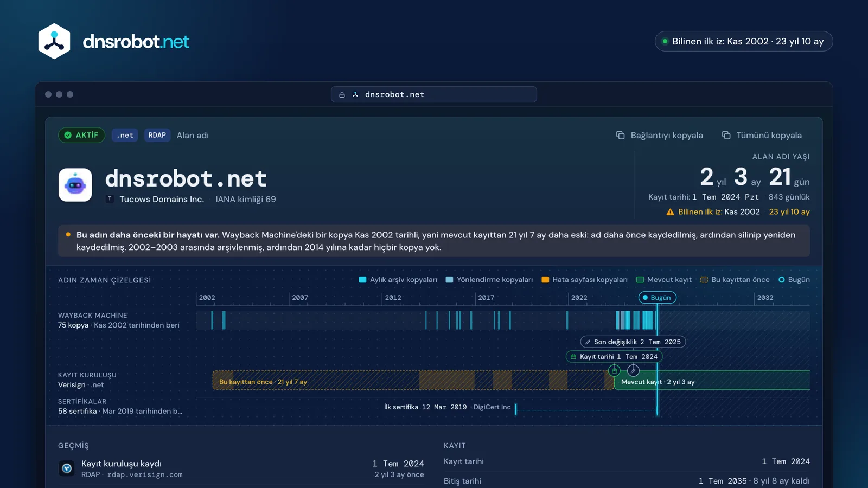Click the Yönlendirme kopyaları legend swatch
868x488 pixels.
click(449, 280)
